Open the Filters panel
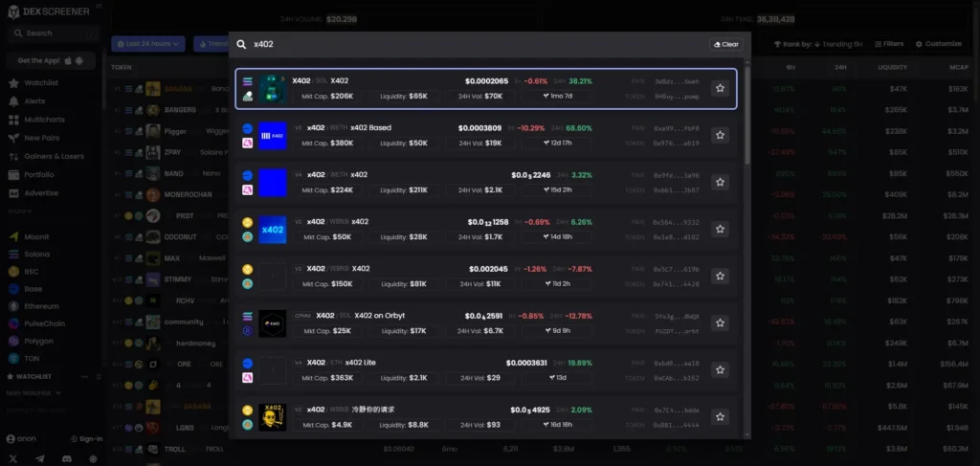The width and height of the screenshot is (980, 466). point(889,44)
